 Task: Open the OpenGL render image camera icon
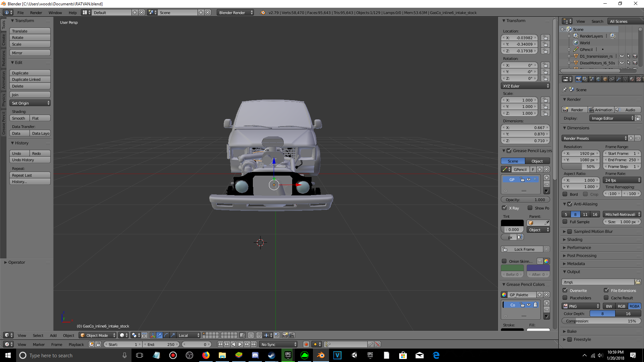pyautogui.click(x=285, y=335)
